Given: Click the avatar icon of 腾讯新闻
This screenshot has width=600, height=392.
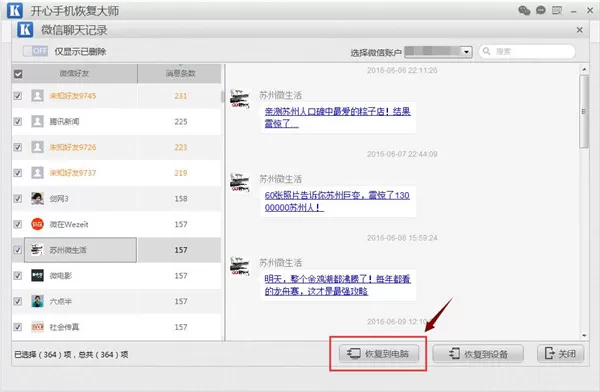Looking at the screenshot, I should (x=37, y=121).
